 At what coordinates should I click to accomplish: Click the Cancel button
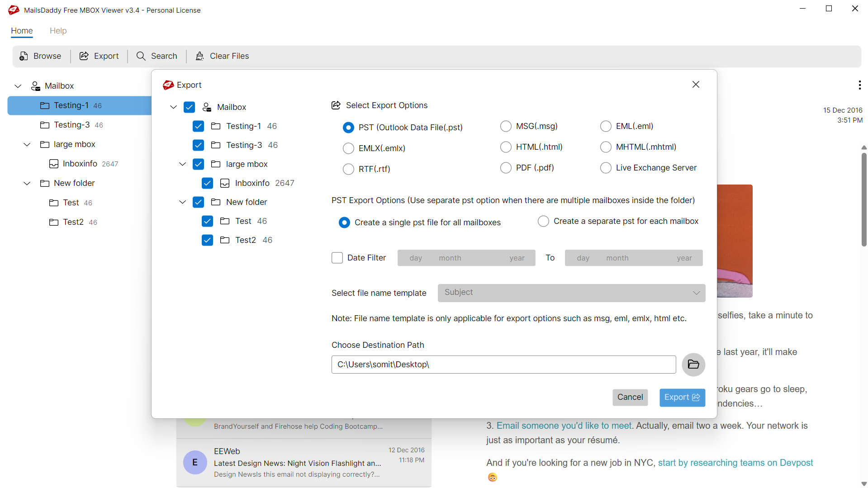630,397
